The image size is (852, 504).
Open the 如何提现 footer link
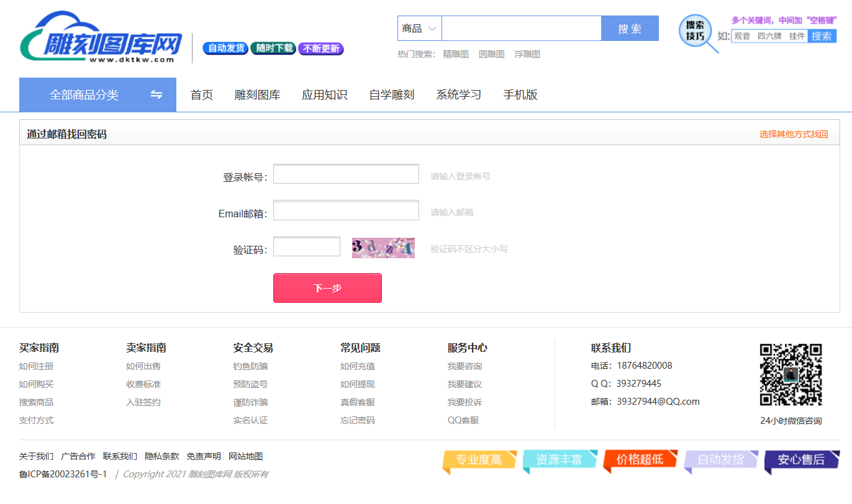[x=358, y=384]
